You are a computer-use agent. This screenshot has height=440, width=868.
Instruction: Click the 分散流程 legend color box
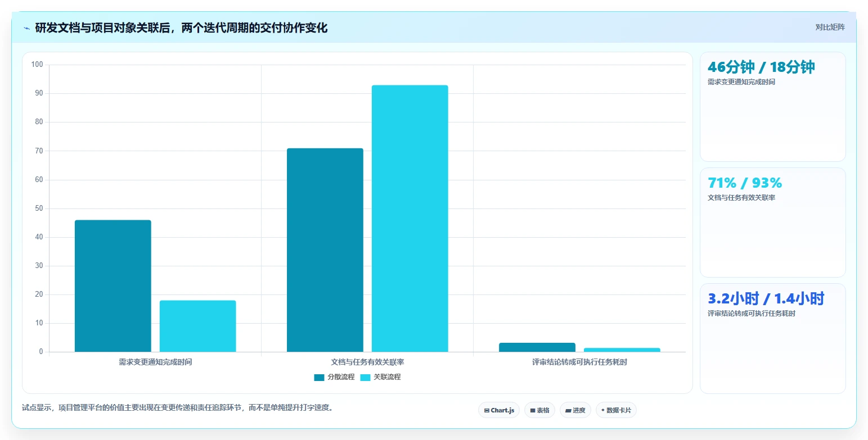319,377
